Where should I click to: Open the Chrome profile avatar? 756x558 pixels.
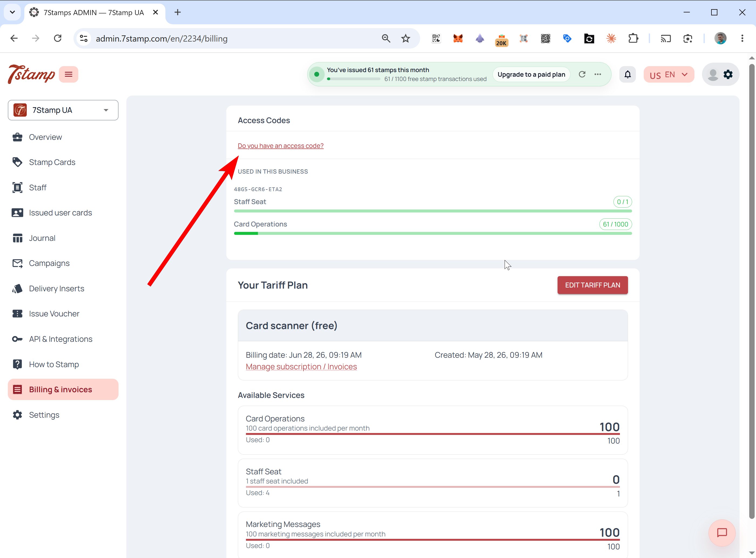click(721, 39)
